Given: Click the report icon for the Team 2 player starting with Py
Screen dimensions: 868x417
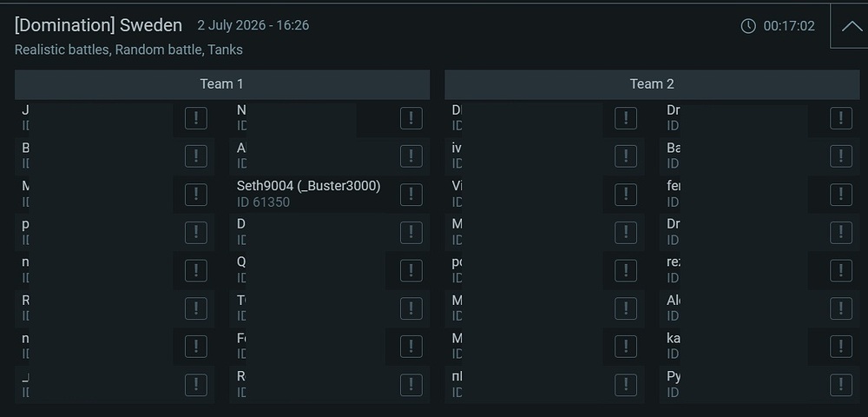Looking at the screenshot, I should click(841, 385).
